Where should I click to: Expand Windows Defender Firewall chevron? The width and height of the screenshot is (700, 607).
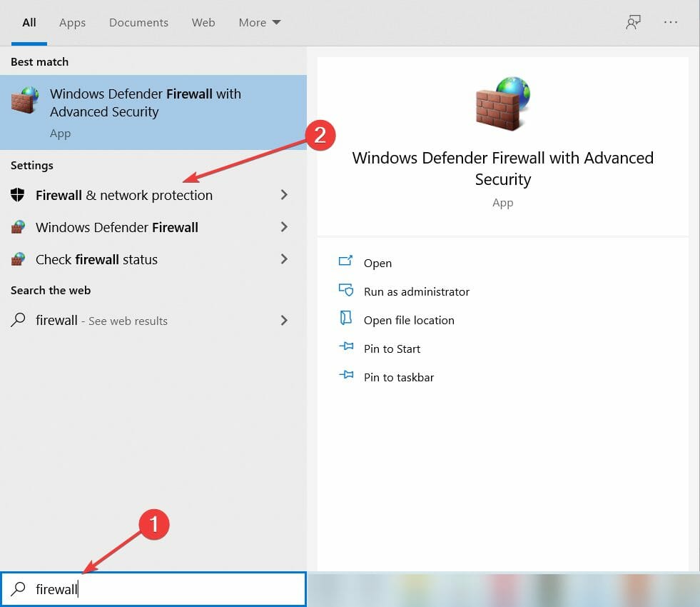click(284, 227)
